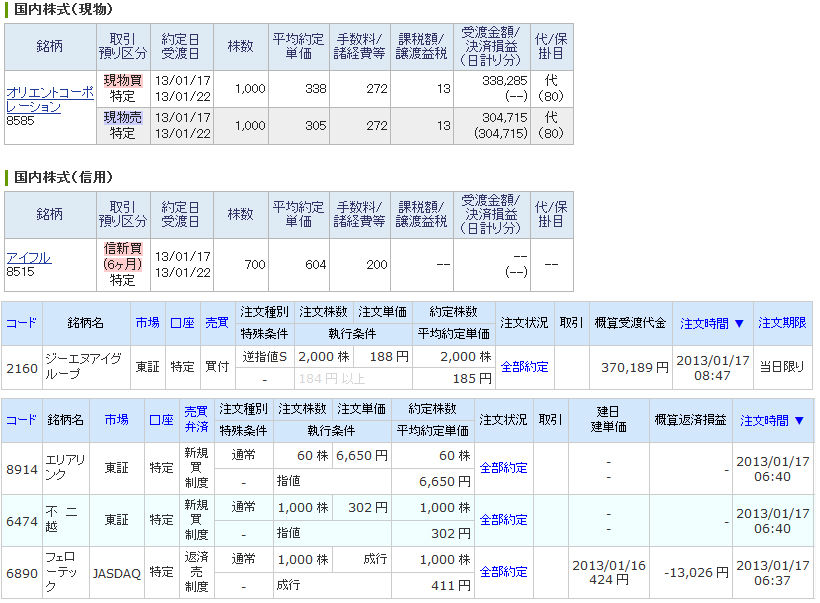Select the 6890 code cell
The width and height of the screenshot is (820, 603).
(22, 573)
